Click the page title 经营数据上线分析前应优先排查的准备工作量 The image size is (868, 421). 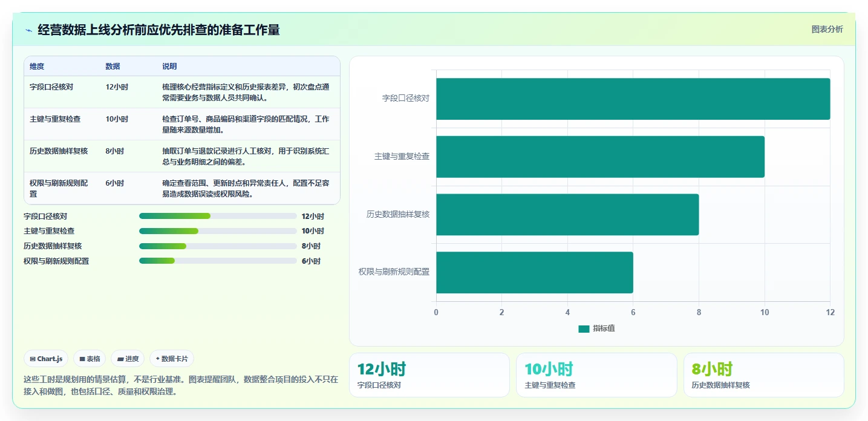click(x=158, y=30)
